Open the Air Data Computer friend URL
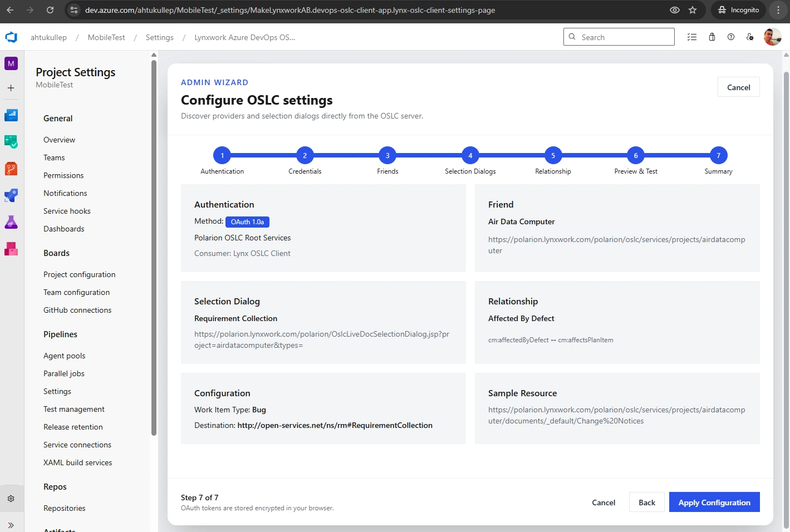 (616, 245)
